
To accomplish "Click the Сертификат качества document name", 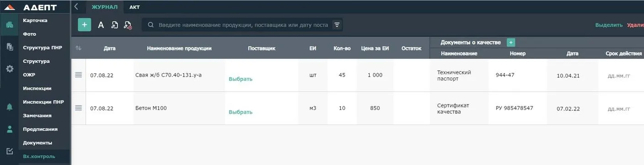I will 453,109.
